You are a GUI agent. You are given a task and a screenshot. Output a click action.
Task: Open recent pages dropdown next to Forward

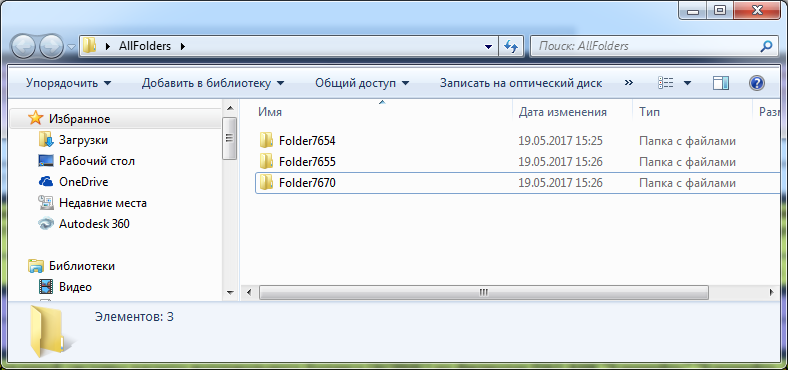point(72,47)
